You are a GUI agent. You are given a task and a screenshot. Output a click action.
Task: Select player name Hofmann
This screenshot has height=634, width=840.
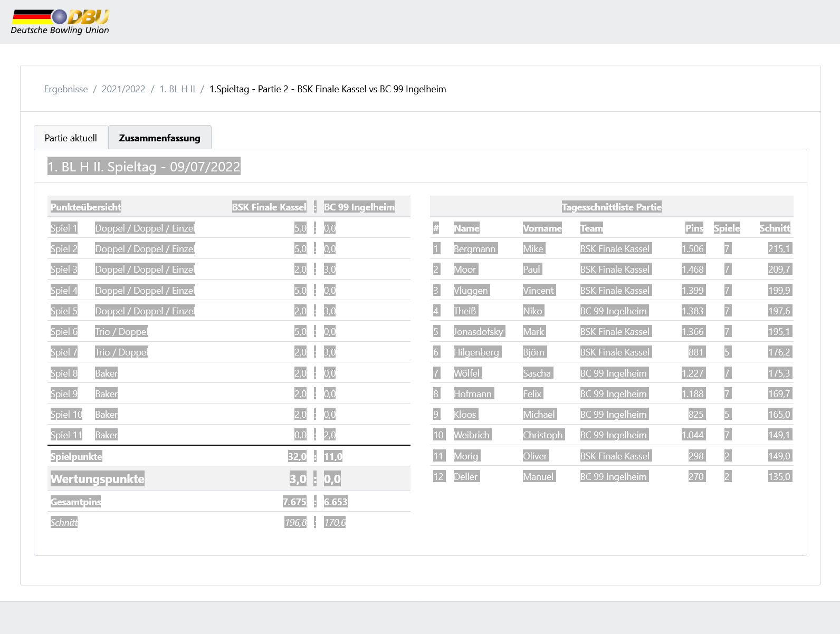click(474, 393)
